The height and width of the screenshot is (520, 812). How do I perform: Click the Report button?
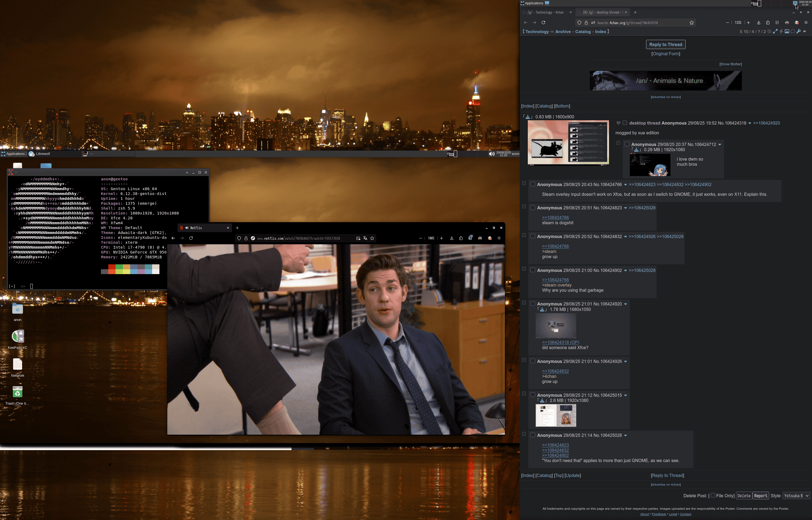[x=760, y=496]
